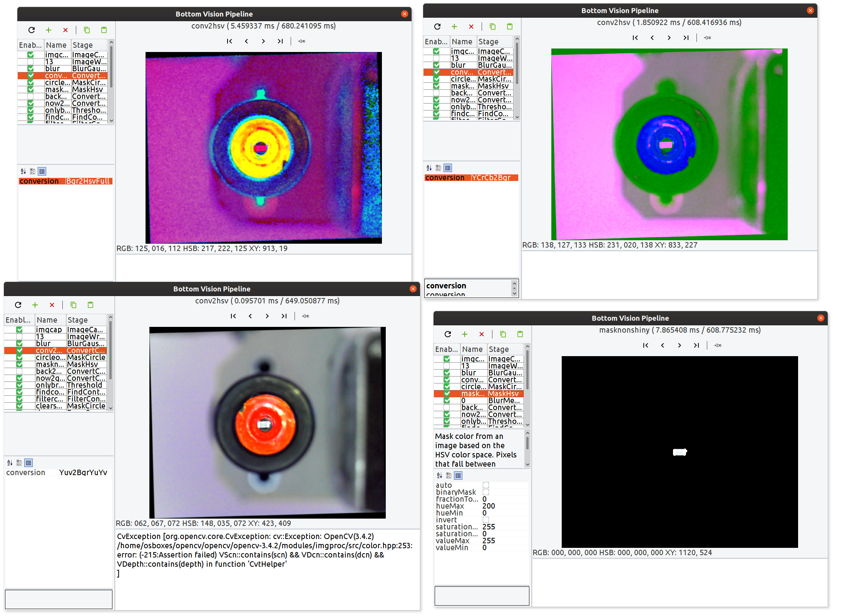Click refresh icon in Bgr2HsvFull window toolbar
This screenshot has width=847, height=616.
tap(32, 30)
